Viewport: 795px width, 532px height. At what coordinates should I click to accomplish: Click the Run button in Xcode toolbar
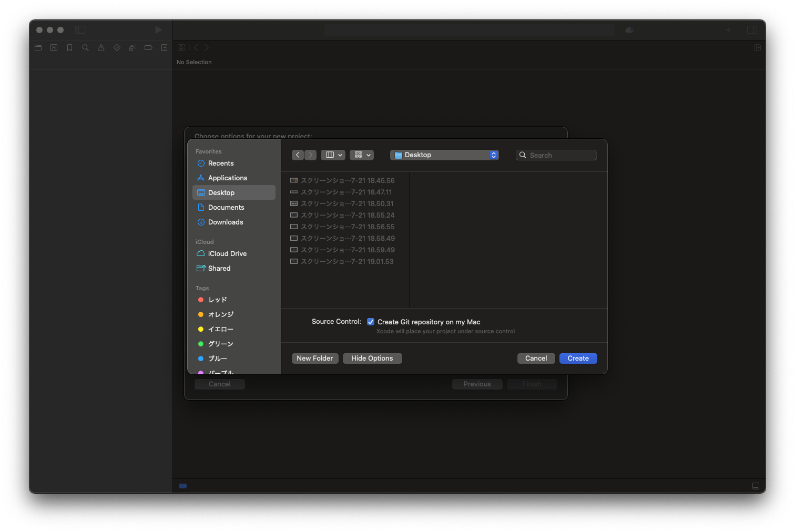pyautogui.click(x=158, y=30)
